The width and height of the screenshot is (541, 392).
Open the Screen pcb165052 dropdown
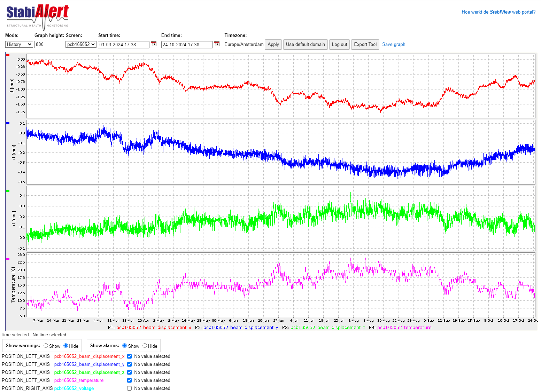click(81, 45)
